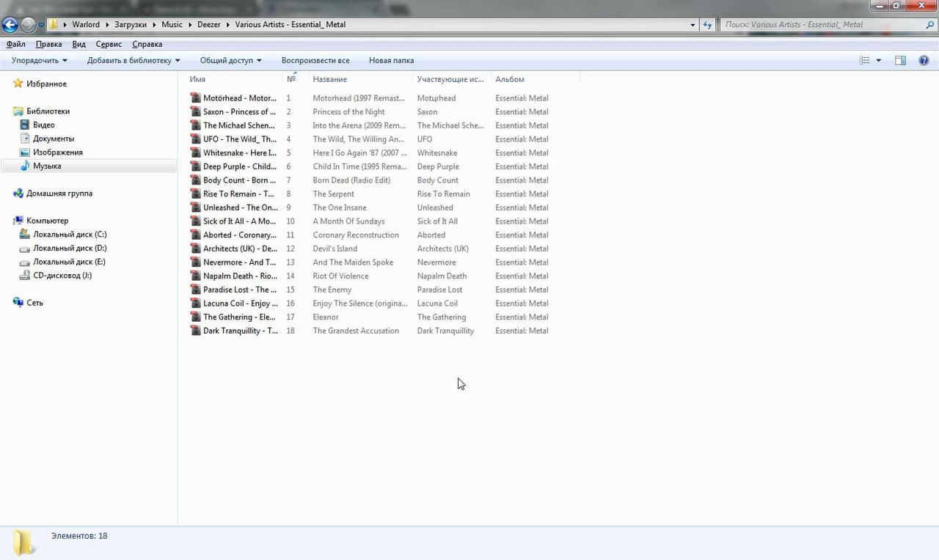This screenshot has height=560, width=939.
Task: Open the Правка menu
Action: 49,45
